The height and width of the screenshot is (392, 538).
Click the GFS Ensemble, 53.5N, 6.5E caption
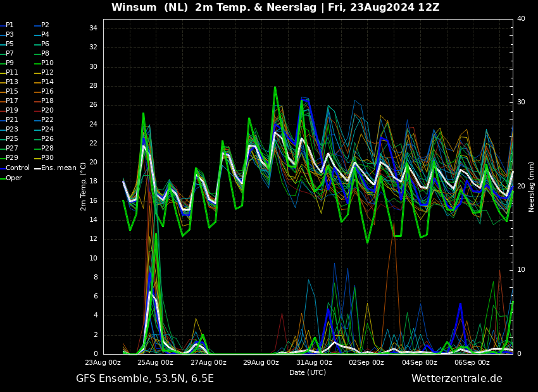pyautogui.click(x=145, y=379)
